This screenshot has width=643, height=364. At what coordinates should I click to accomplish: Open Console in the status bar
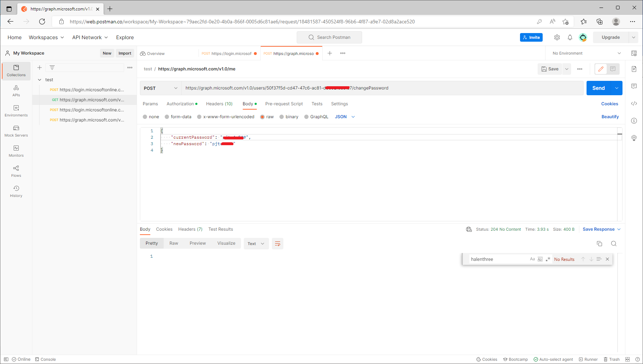[45, 359]
